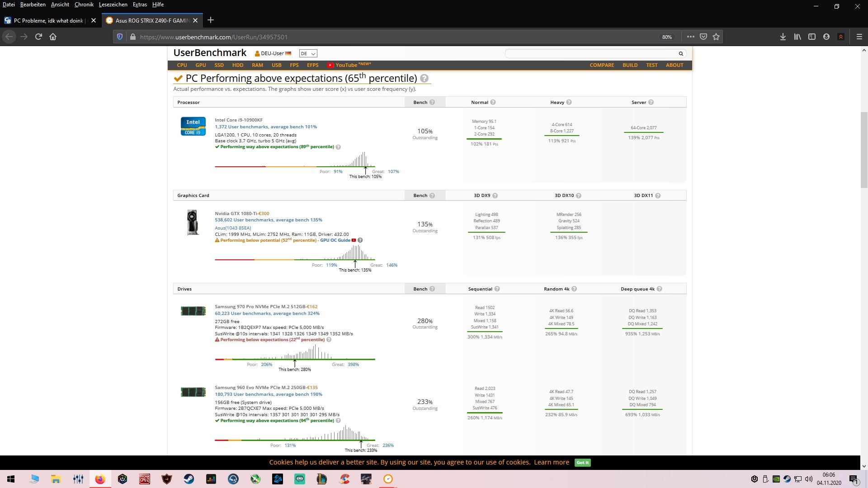The image size is (868, 488).
Task: Click the search magnifier icon on UserBenchmark
Action: (681, 53)
